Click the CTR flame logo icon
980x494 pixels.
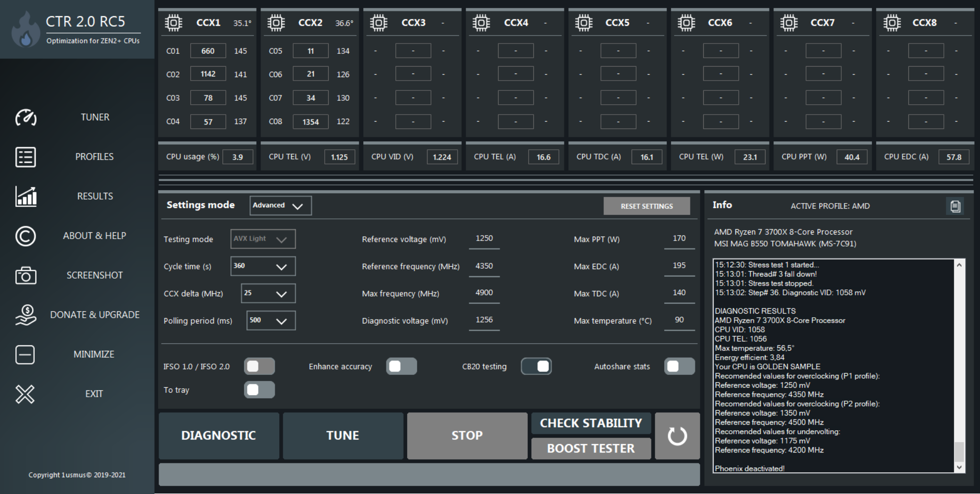point(26,30)
